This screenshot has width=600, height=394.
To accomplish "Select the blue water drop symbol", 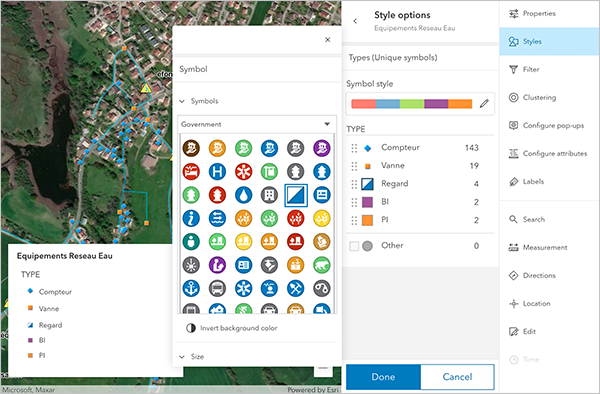I will [243, 195].
